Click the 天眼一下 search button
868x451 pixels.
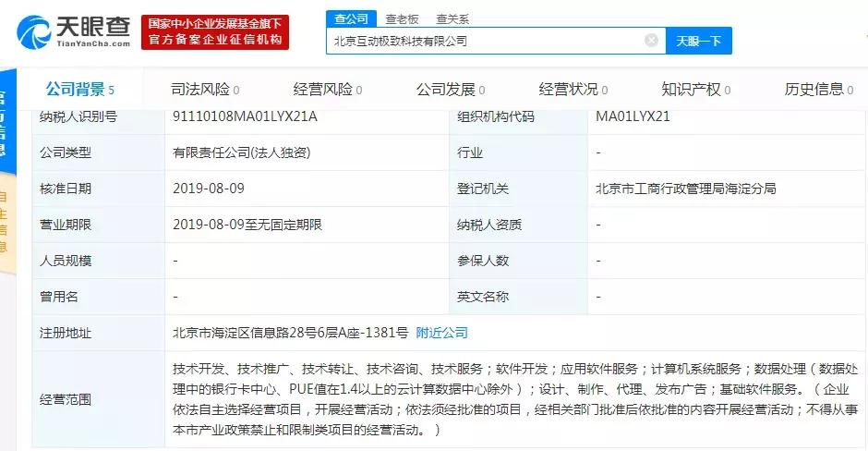click(699, 41)
